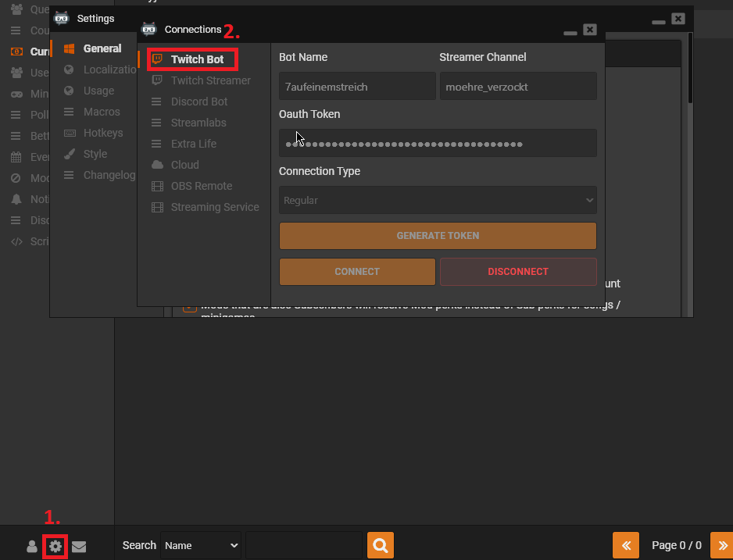Click the Generate Token button
This screenshot has width=733, height=560.
point(438,236)
